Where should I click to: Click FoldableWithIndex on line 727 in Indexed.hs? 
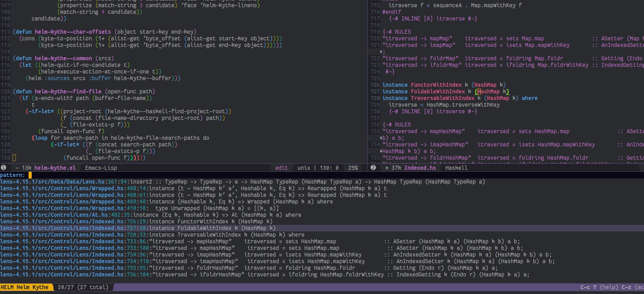(438, 91)
